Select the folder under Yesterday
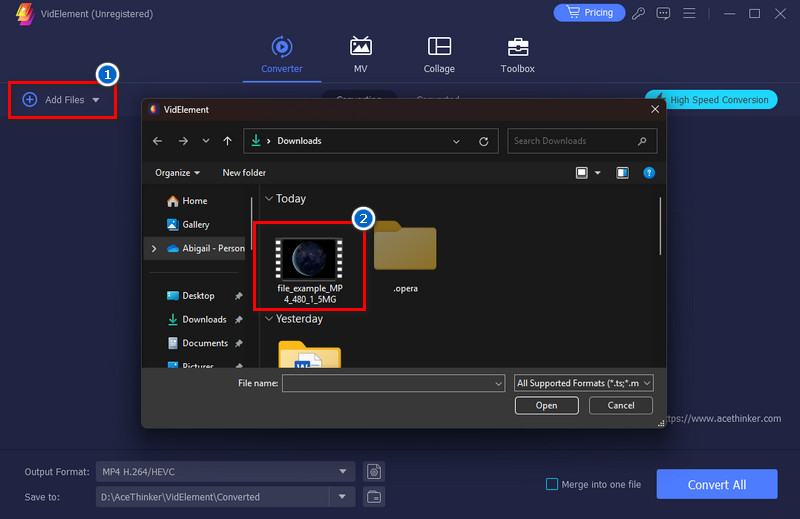The image size is (800, 519). click(310, 354)
